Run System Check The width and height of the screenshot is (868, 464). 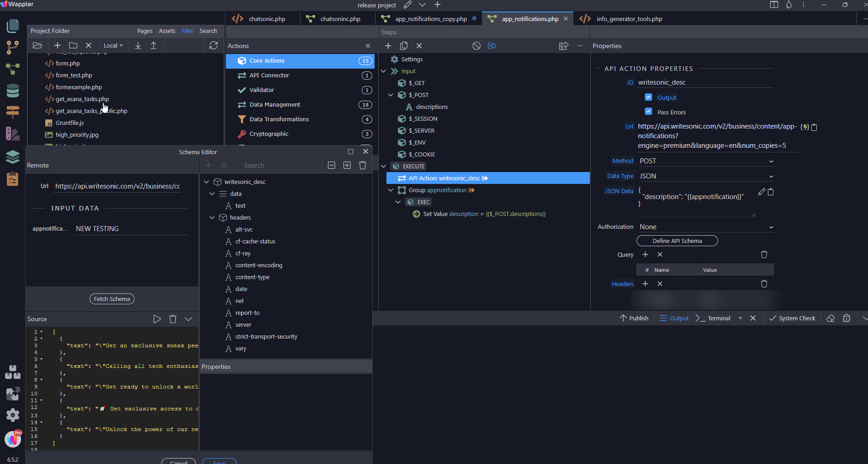[x=792, y=318]
